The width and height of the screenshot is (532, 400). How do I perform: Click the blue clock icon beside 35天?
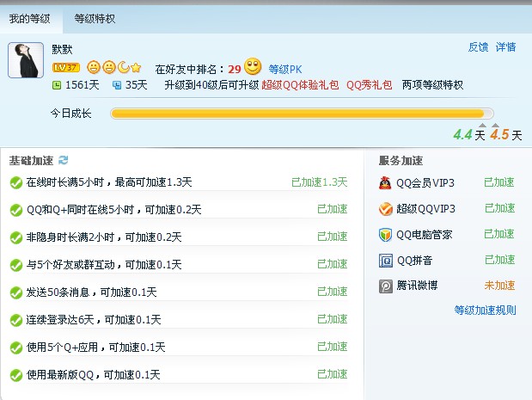pos(117,85)
